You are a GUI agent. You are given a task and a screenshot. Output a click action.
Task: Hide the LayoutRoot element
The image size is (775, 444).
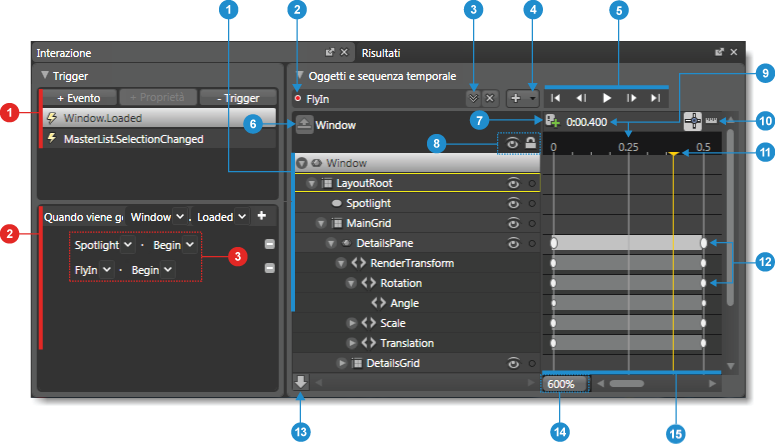pyautogui.click(x=514, y=183)
